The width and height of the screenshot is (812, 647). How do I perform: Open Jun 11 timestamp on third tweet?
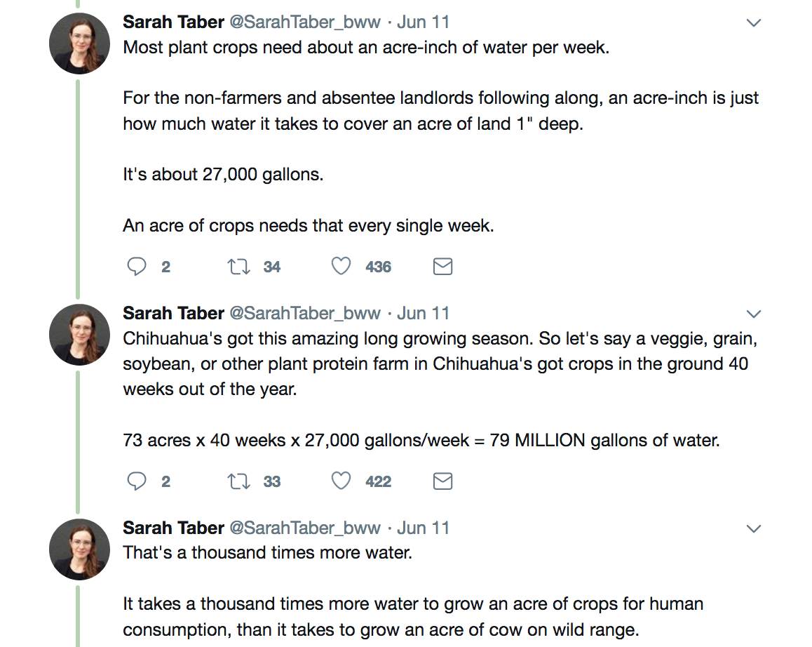423,528
